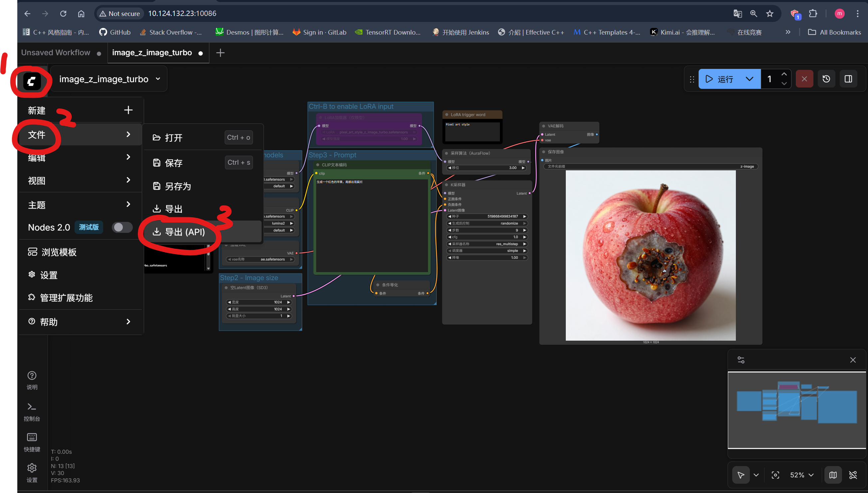Viewport: 868px width, 493px height.
Task: Click the fit-to-view icon in bottom toolbar
Action: [x=775, y=475]
